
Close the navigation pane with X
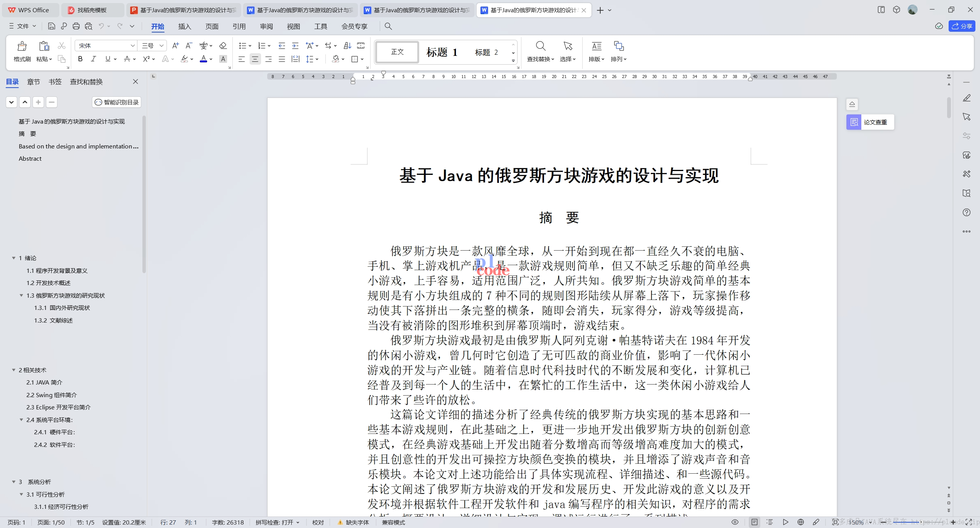(136, 81)
